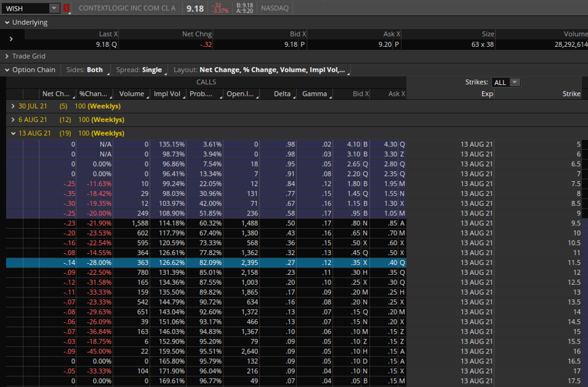The image size is (588, 387).
Task: Open the Layout selector menu
Action: [x=261, y=70]
